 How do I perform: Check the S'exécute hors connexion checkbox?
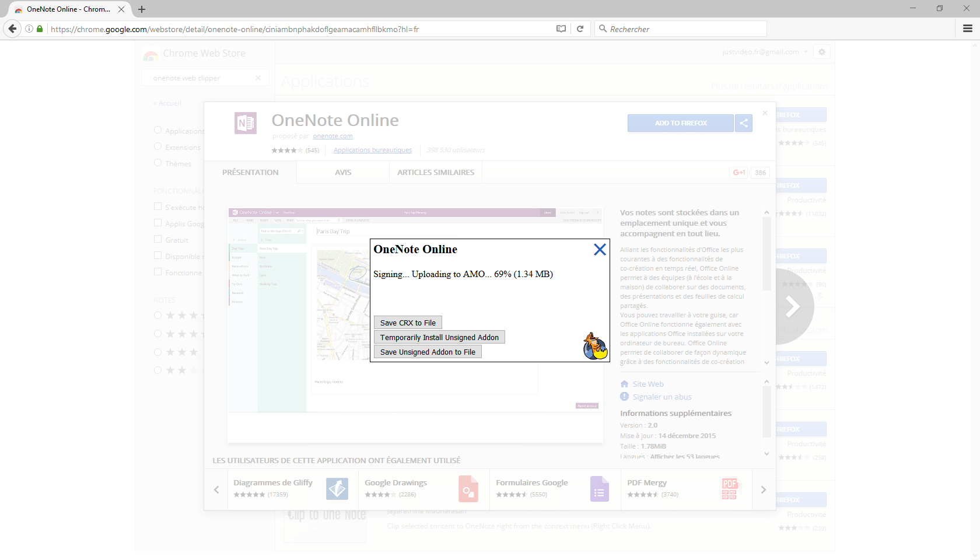(x=157, y=206)
